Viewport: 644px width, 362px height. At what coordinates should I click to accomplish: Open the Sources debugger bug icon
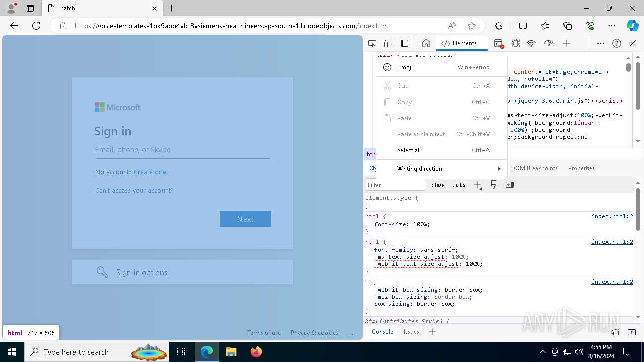pyautogui.click(x=516, y=43)
